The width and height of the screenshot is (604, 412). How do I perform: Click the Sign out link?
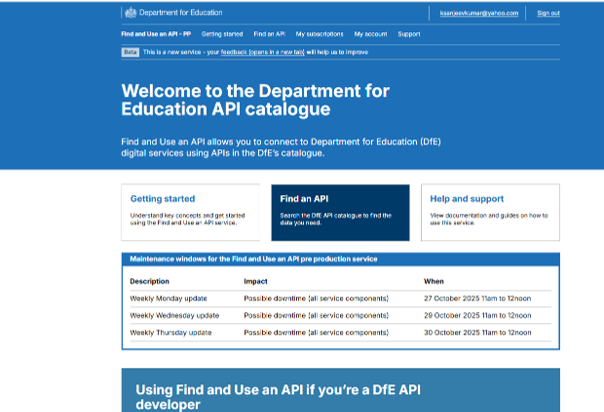point(548,13)
